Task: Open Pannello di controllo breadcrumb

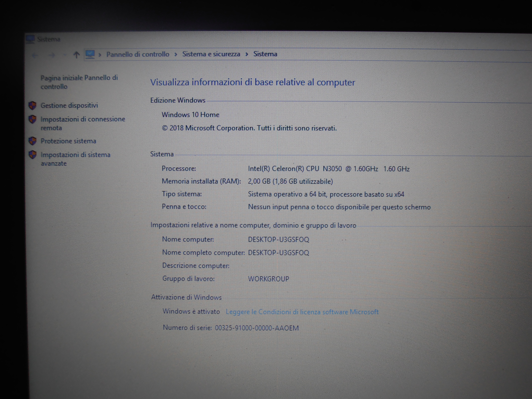Action: (138, 54)
